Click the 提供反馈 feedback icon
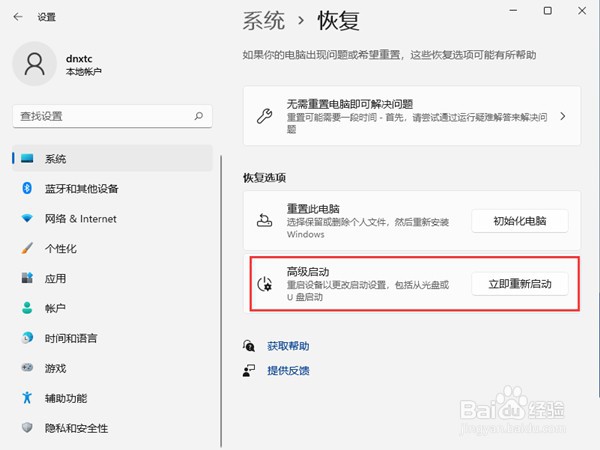Screen dimensions: 600x450 click(x=249, y=370)
